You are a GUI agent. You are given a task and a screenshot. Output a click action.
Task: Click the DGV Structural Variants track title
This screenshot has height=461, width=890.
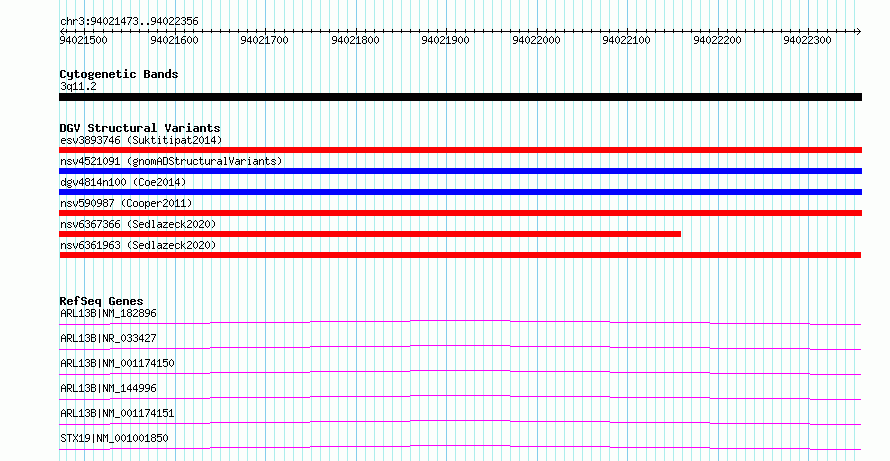140,128
